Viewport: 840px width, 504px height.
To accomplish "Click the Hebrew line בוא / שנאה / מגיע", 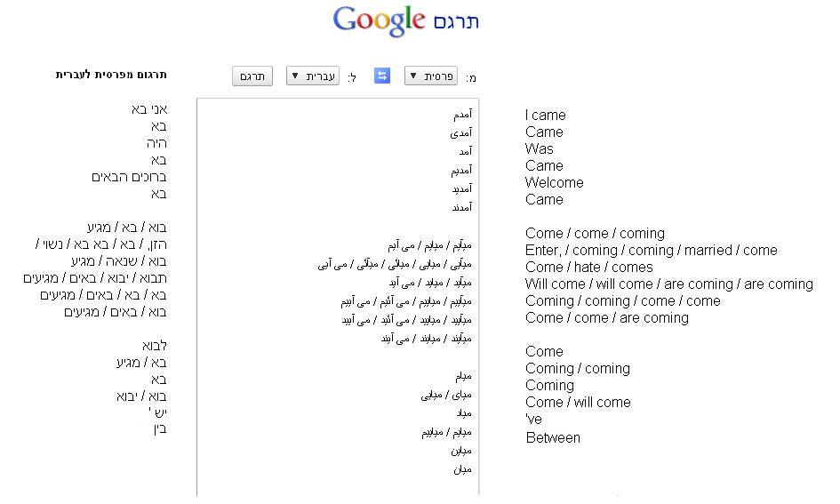I will (119, 261).
